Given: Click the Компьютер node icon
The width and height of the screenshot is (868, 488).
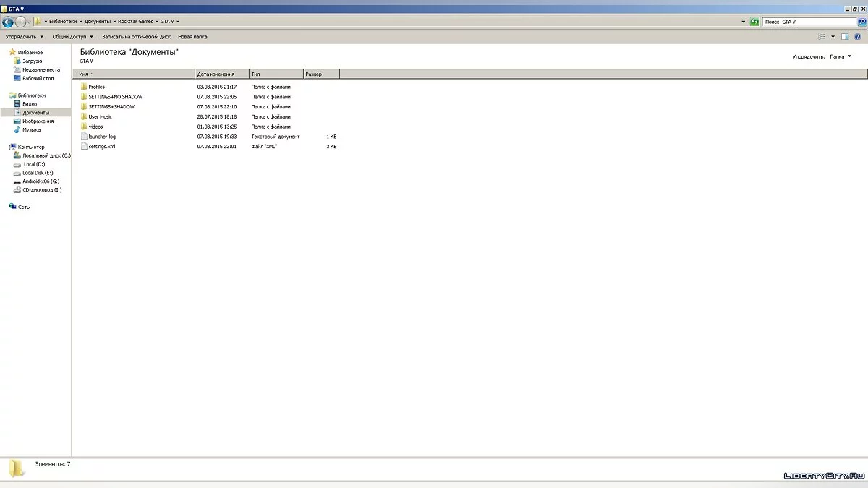Looking at the screenshot, I should [x=12, y=147].
